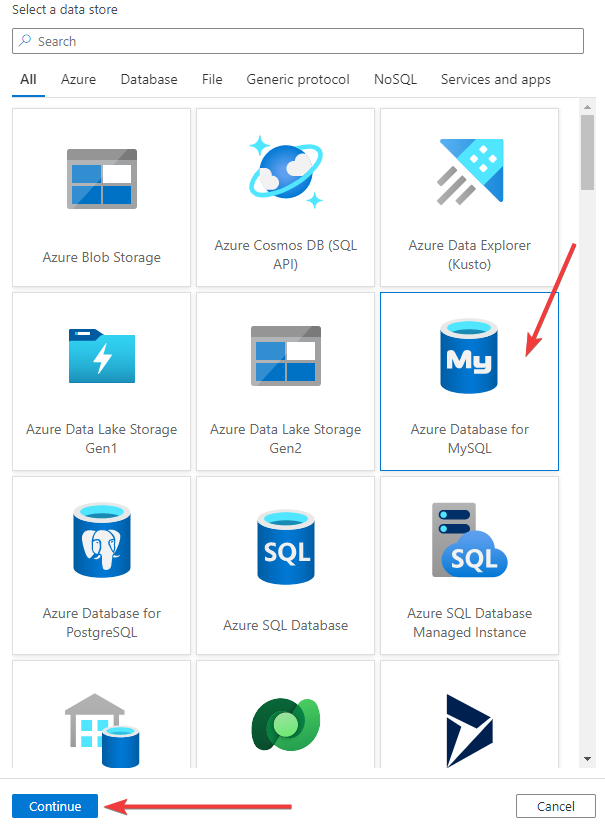Select the SQL Managed Instance cloud icon
The height and width of the screenshot is (825, 605).
coord(470,540)
